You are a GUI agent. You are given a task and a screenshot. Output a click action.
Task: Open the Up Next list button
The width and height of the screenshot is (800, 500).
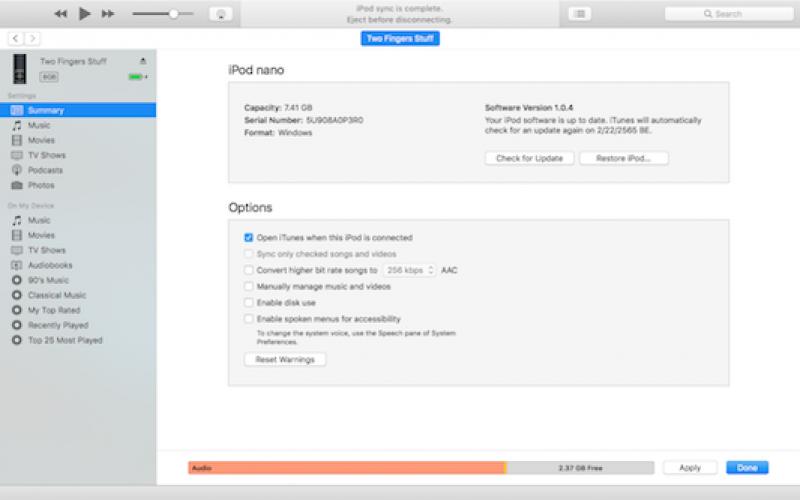(x=580, y=14)
